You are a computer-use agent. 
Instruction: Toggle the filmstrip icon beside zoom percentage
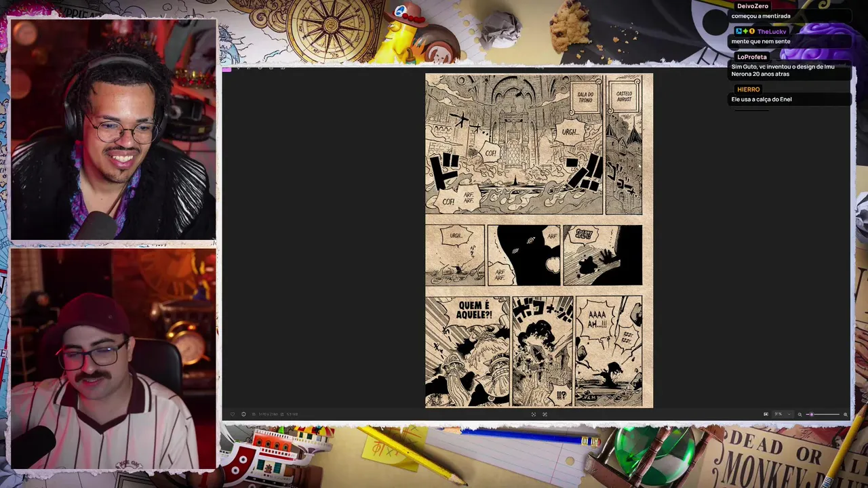pos(766,414)
